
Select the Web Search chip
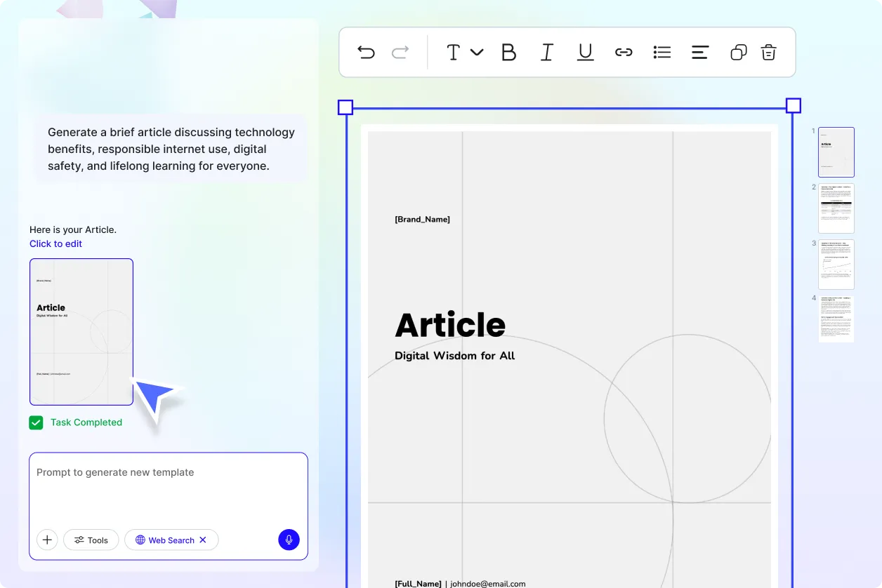pos(171,540)
